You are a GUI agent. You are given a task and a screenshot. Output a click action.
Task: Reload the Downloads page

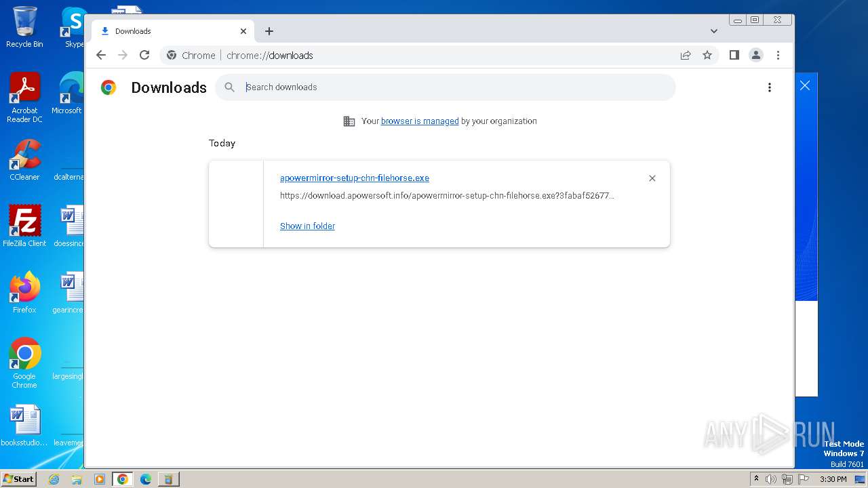144,56
